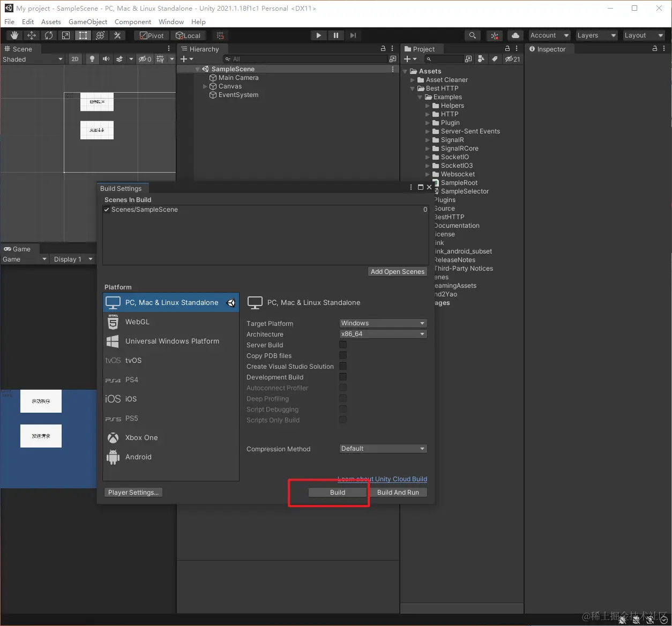Open the global search magnifier

pos(472,35)
